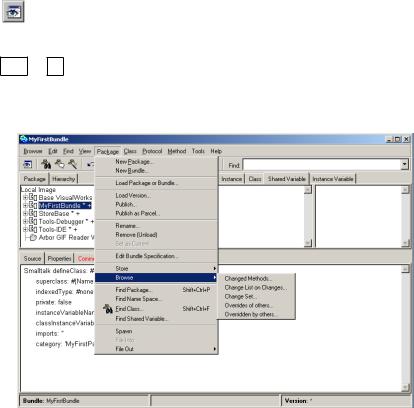414x408 pixels.
Task: Click the package icon beside Arbor GIF Reader
Action: [x=33, y=238]
